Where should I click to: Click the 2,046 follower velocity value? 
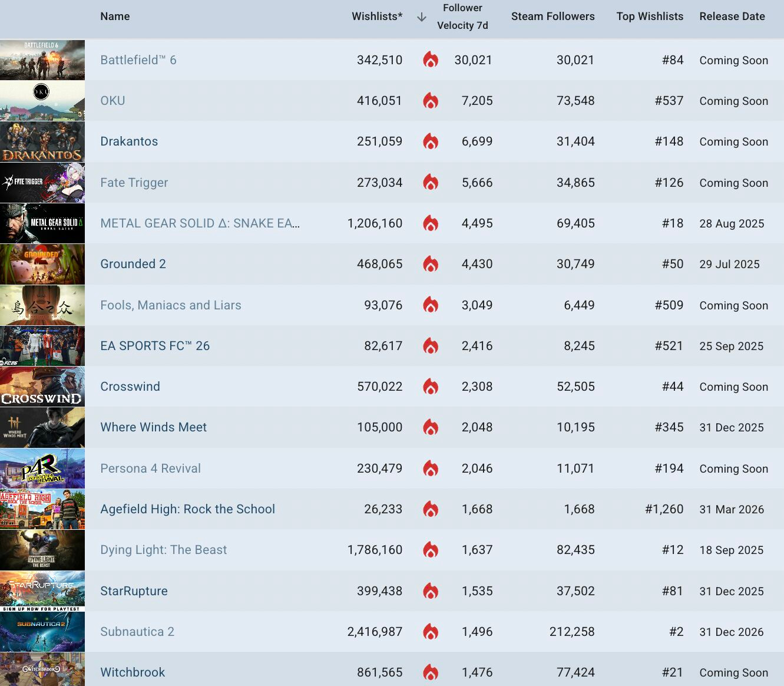pyautogui.click(x=477, y=469)
